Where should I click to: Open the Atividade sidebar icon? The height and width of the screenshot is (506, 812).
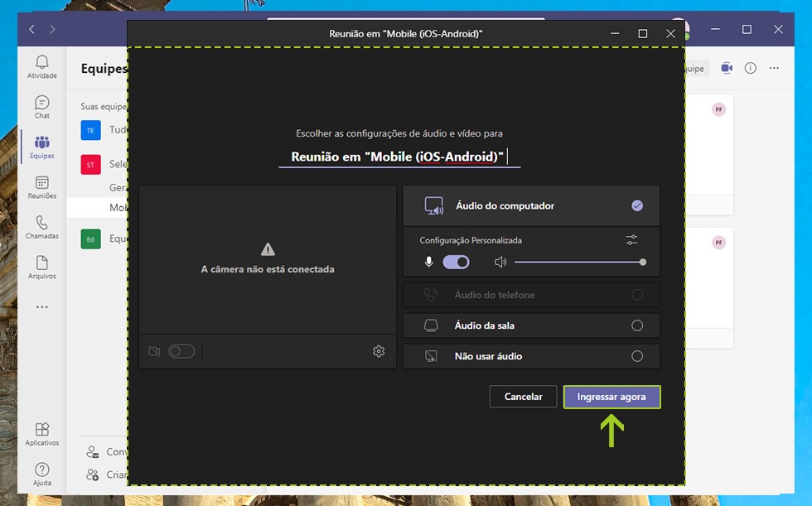pyautogui.click(x=41, y=66)
